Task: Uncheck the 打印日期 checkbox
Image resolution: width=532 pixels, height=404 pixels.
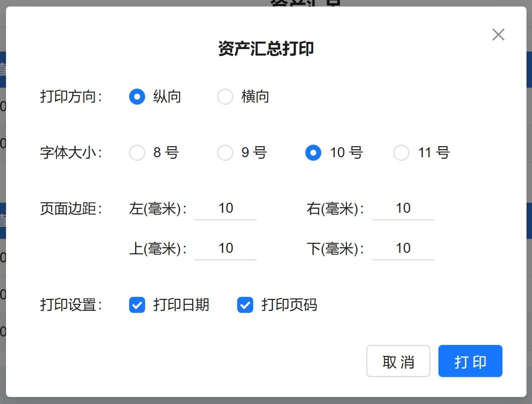Action: [137, 305]
